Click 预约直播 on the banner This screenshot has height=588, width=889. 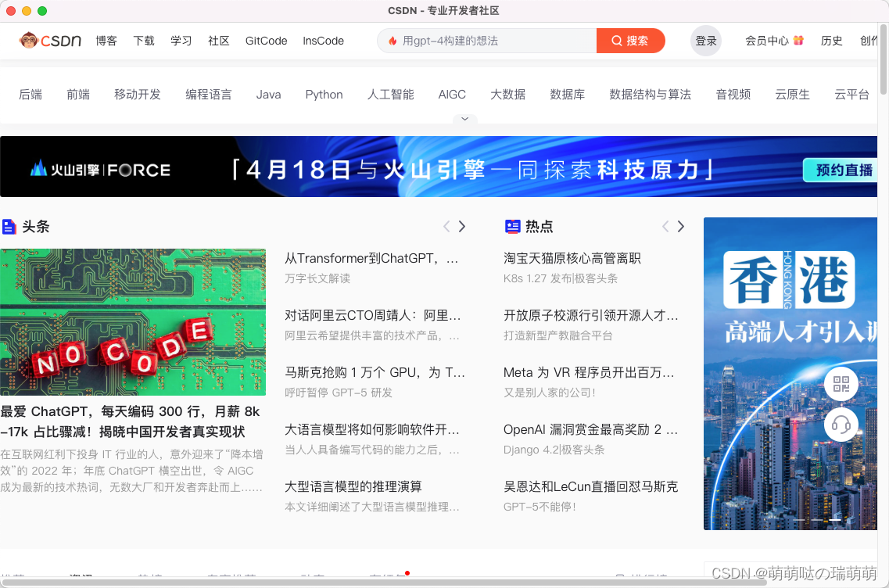pyautogui.click(x=841, y=170)
